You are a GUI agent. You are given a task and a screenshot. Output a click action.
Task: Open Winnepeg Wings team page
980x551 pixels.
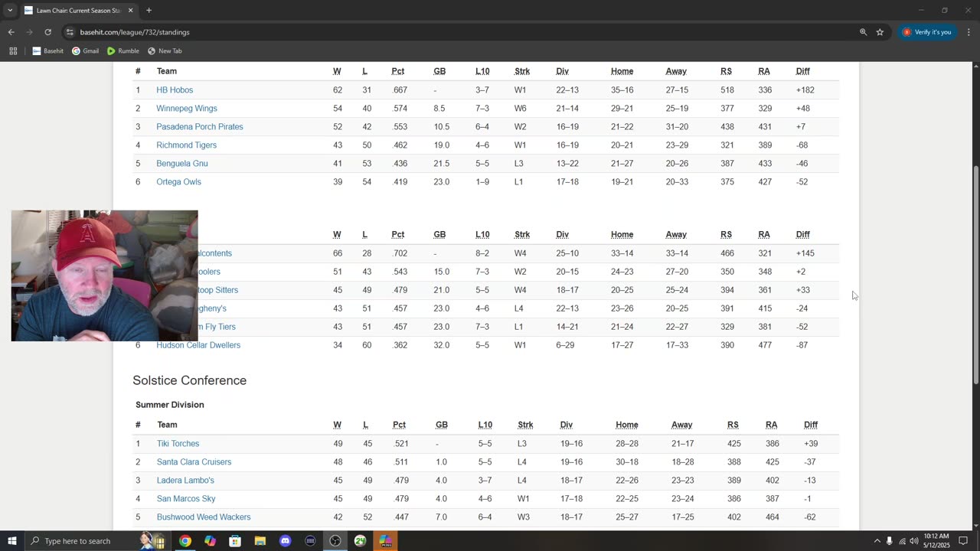(187, 109)
